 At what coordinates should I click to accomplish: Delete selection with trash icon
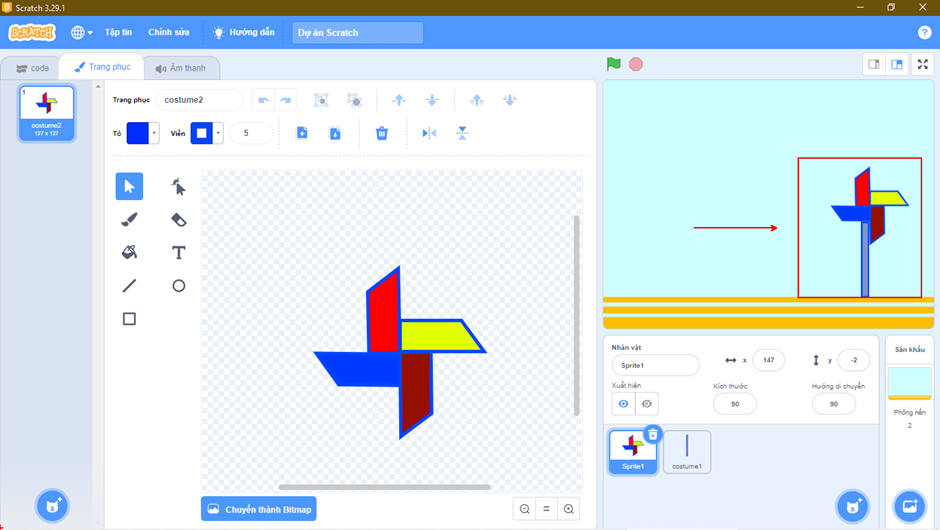click(381, 133)
